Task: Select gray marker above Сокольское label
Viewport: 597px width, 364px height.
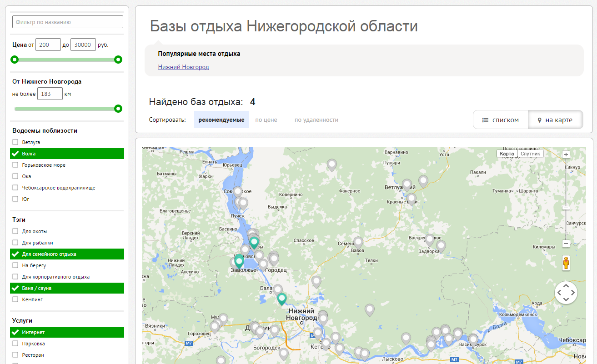Action: [x=238, y=192]
